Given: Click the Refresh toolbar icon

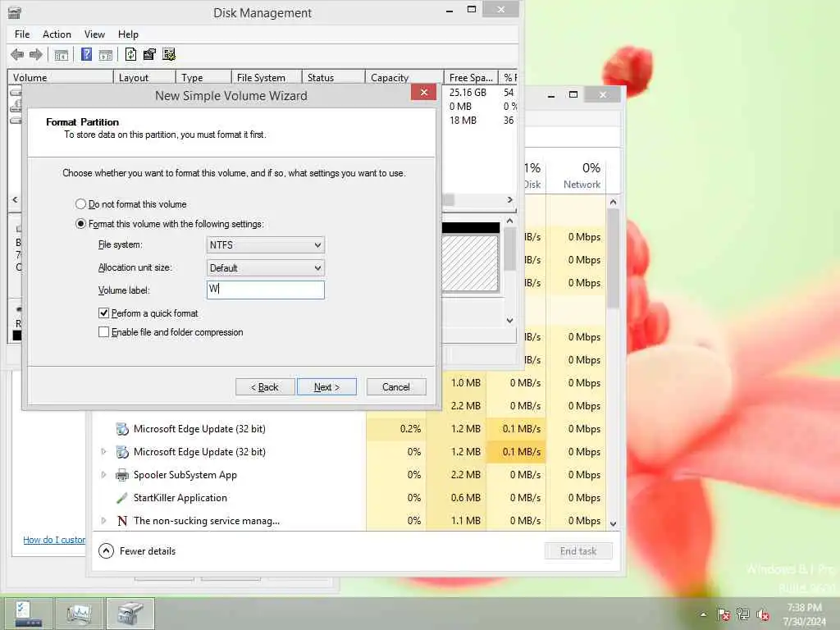Looking at the screenshot, I should 130,54.
